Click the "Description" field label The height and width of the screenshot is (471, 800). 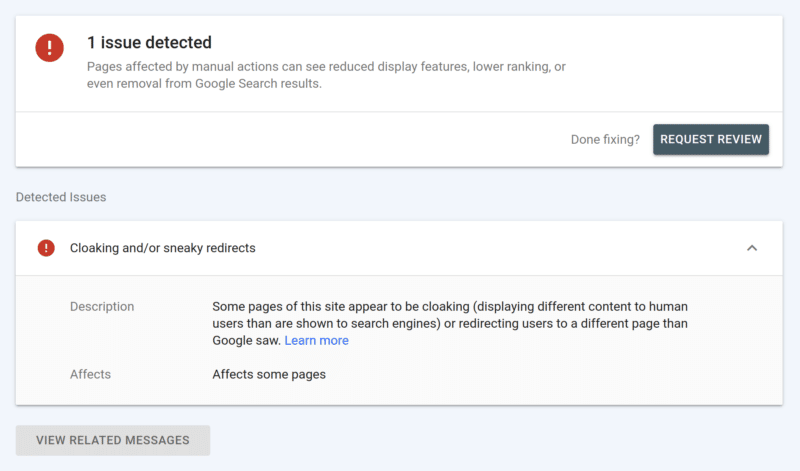pyautogui.click(x=102, y=306)
